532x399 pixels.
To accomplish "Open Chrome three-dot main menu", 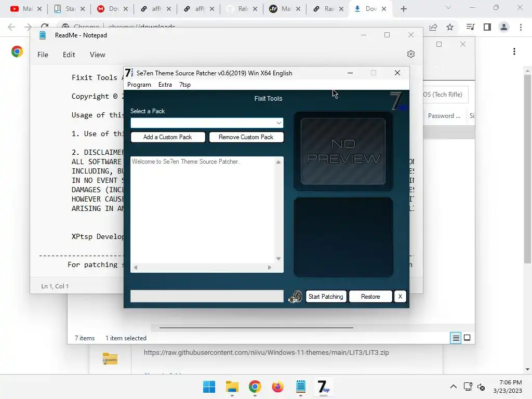I will point(521,27).
